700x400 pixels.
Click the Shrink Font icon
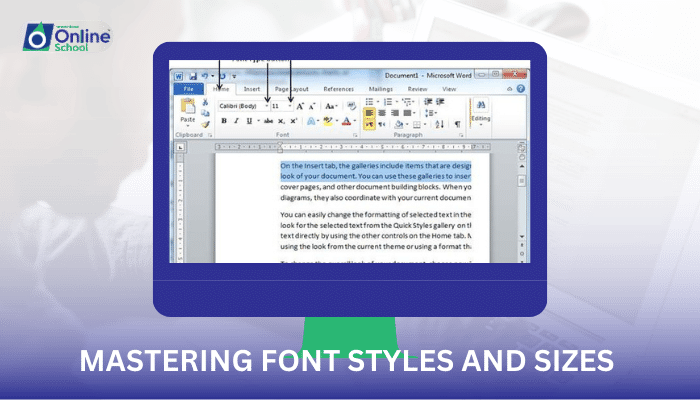(x=312, y=106)
